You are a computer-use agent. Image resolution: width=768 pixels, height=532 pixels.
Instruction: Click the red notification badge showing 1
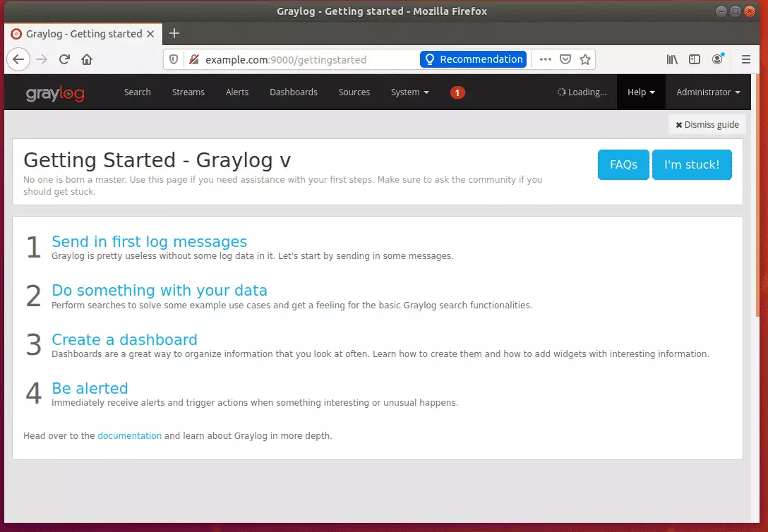click(x=457, y=92)
